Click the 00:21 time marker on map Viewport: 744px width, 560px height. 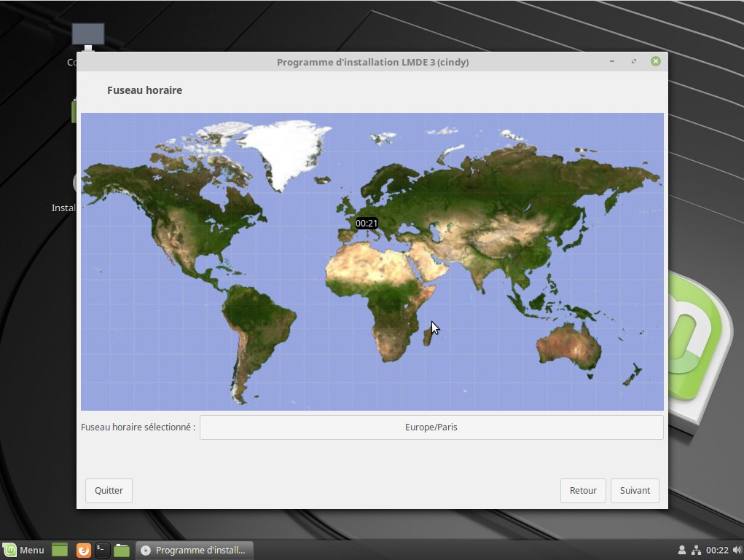(367, 223)
